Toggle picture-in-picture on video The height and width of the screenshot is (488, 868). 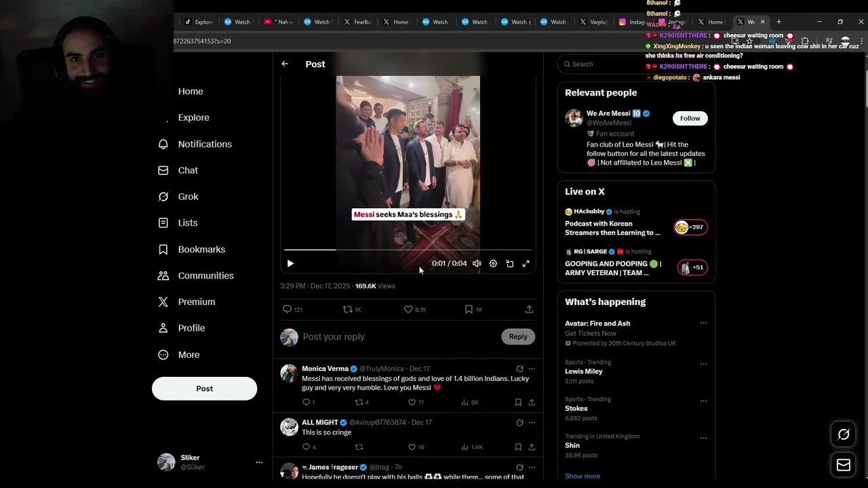(x=510, y=264)
